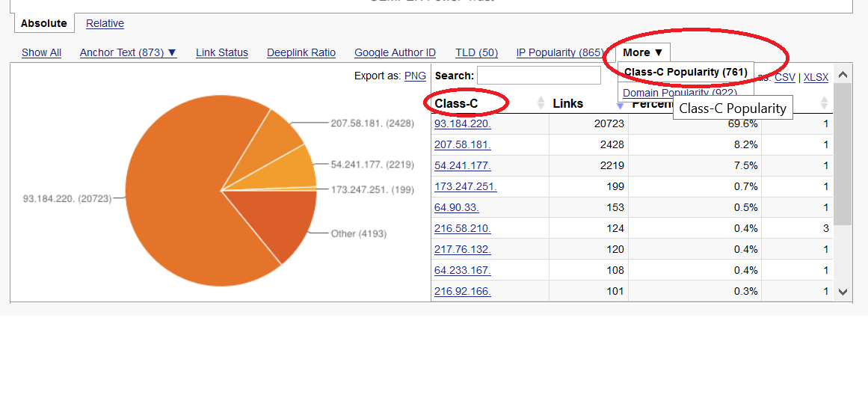This screenshot has width=868, height=404.
Task: Click the 2219 links cell
Action: (x=588, y=165)
